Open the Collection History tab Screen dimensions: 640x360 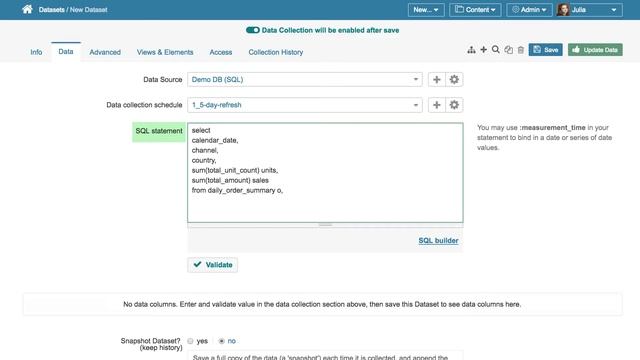[x=276, y=52]
